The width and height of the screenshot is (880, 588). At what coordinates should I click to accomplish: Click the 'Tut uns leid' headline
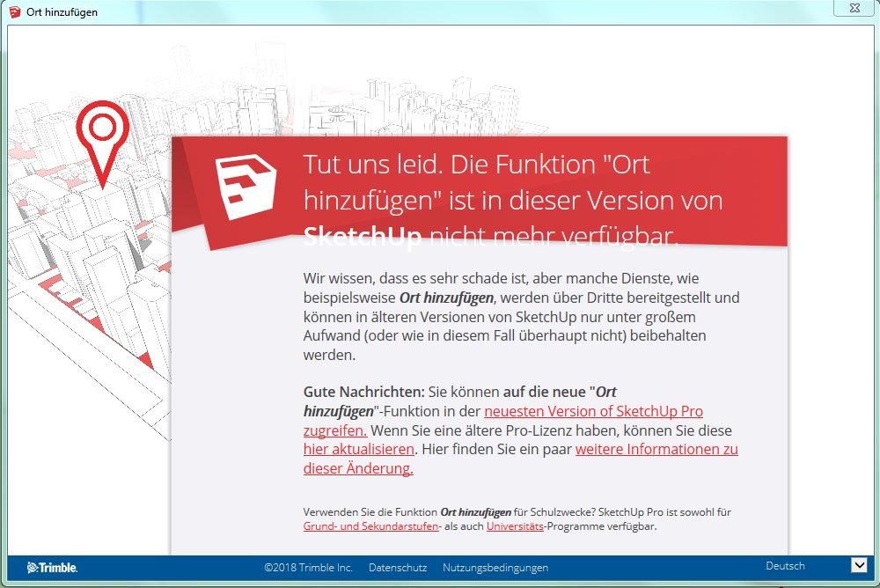pos(512,200)
